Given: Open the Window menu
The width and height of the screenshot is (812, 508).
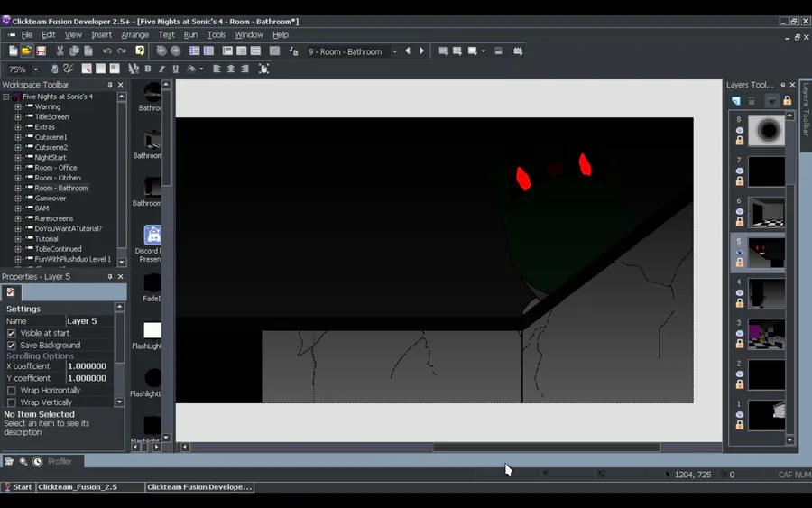Looking at the screenshot, I should (249, 34).
